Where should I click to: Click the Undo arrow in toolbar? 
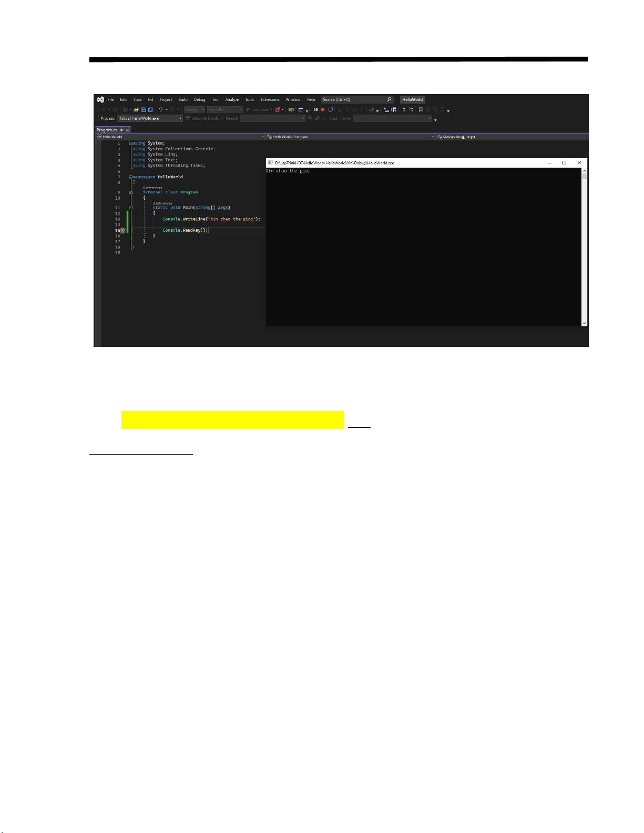(160, 110)
